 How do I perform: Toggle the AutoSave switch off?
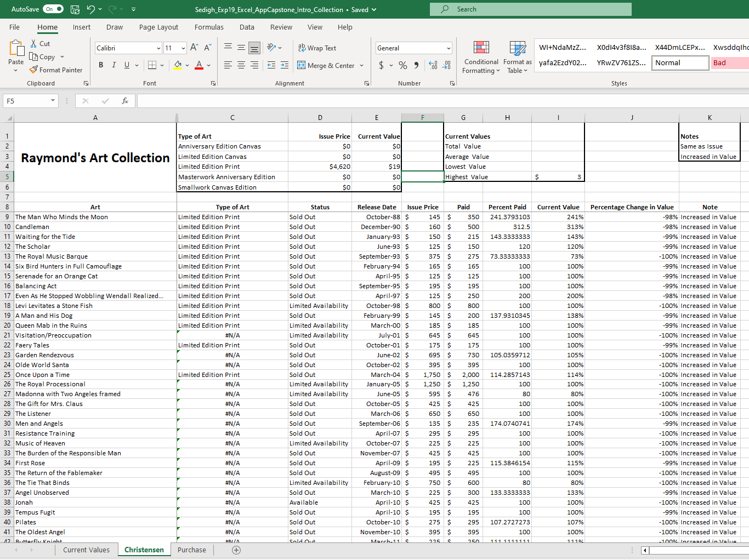[x=53, y=9]
